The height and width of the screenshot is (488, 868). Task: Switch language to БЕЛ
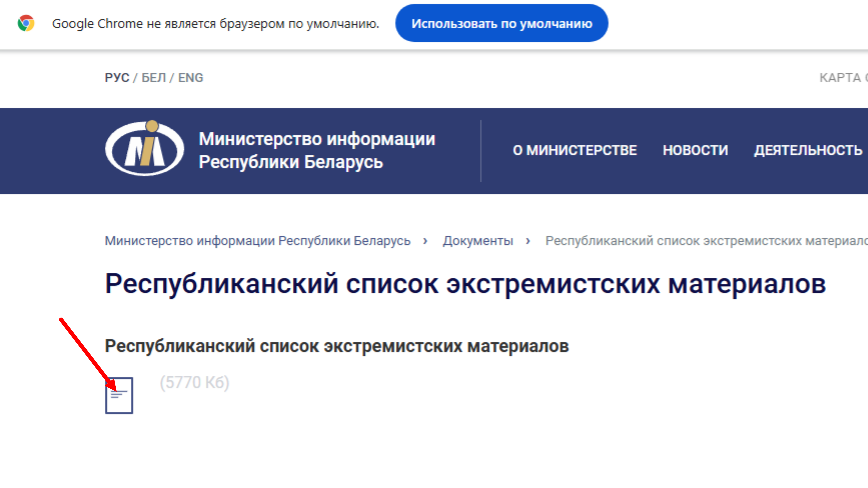(154, 78)
